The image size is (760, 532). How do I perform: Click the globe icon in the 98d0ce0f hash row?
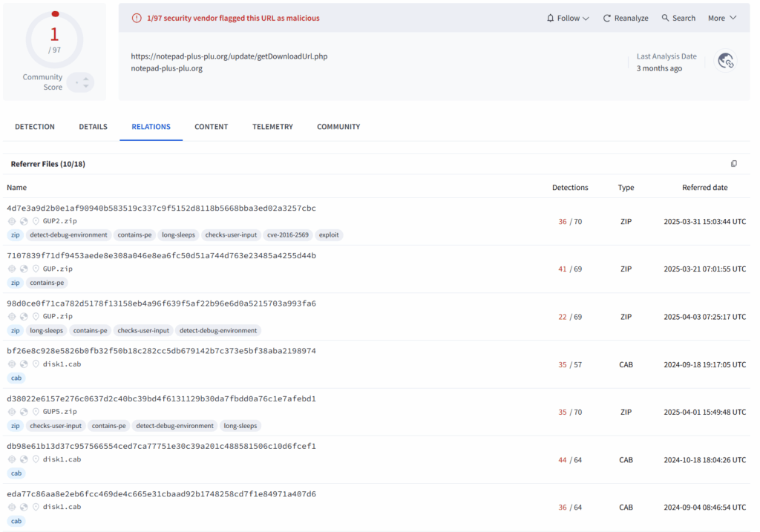point(24,316)
